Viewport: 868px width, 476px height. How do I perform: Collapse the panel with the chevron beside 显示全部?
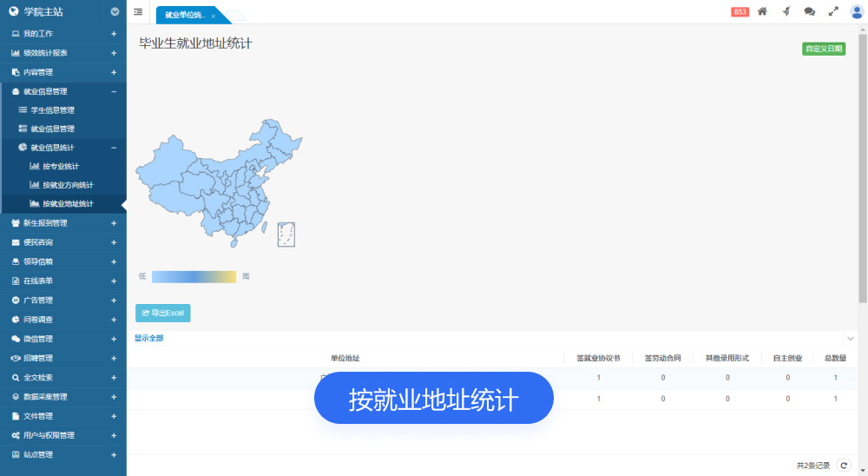[x=850, y=338]
